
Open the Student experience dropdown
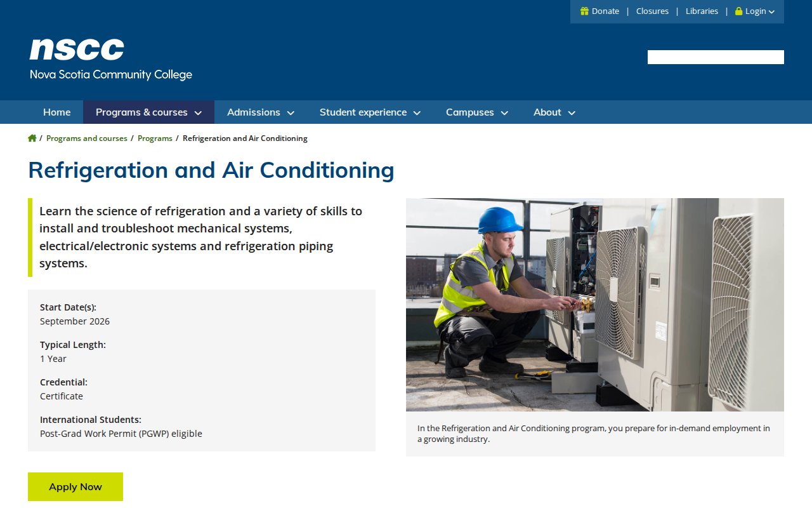coord(369,112)
